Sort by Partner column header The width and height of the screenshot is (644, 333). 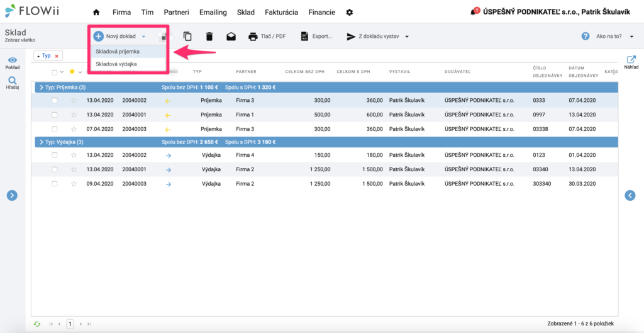click(246, 72)
